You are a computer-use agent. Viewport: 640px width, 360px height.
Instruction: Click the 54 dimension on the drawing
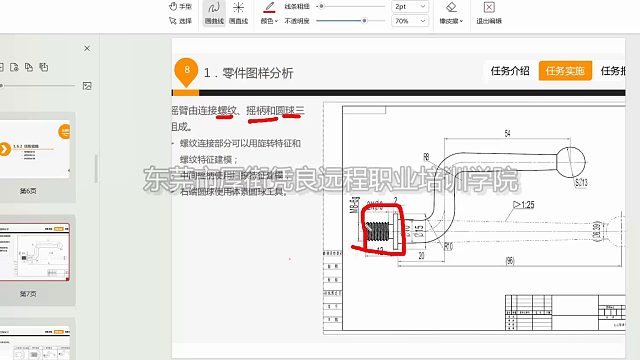[507, 133]
